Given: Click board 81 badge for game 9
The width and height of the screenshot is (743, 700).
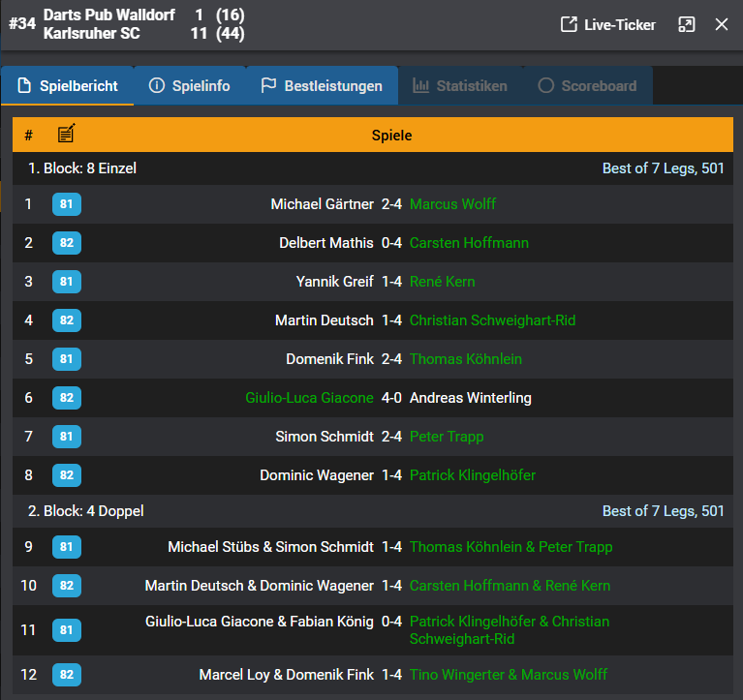Looking at the screenshot, I should (67, 547).
